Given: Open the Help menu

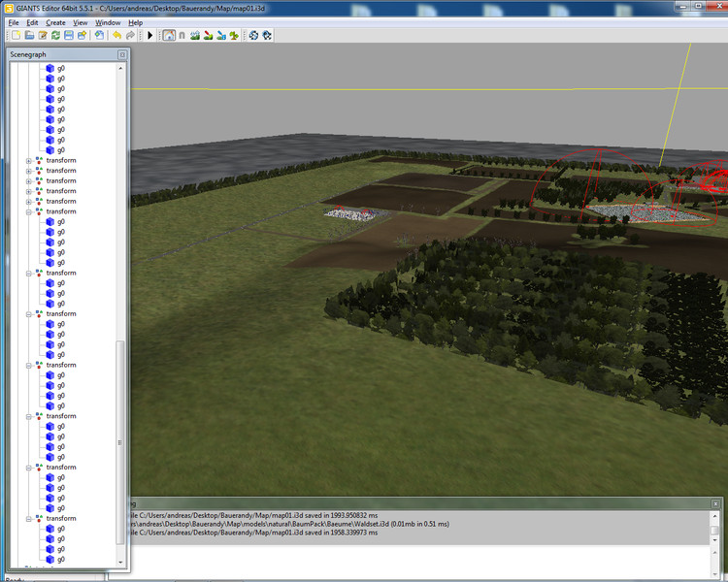Looking at the screenshot, I should pos(136,22).
